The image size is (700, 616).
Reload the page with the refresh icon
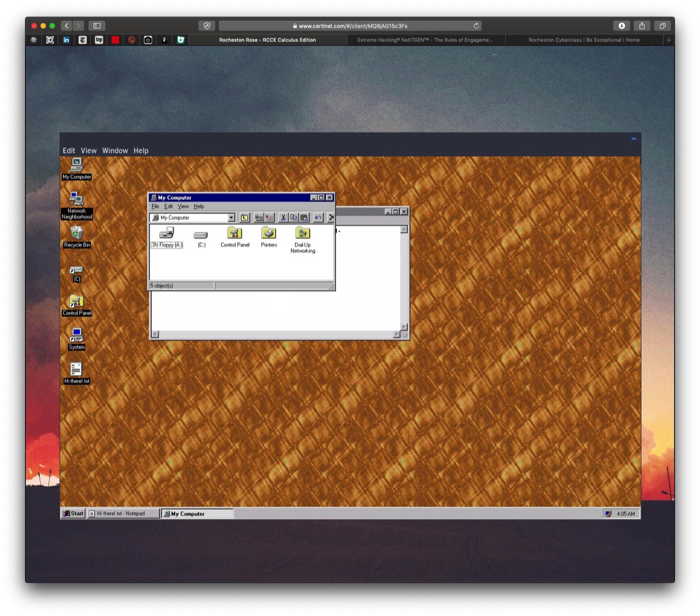click(x=477, y=26)
